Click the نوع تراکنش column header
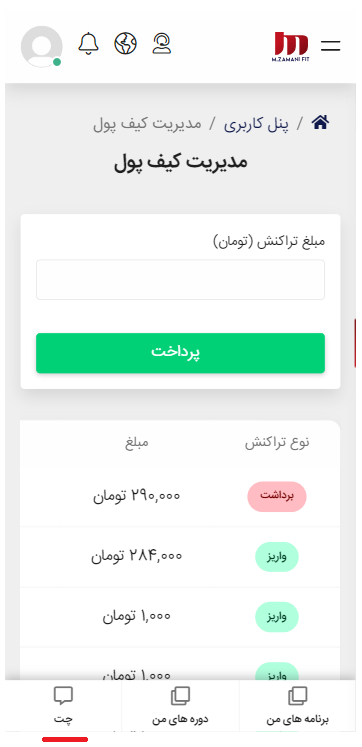Screen dimensions: 362x747 [277, 443]
